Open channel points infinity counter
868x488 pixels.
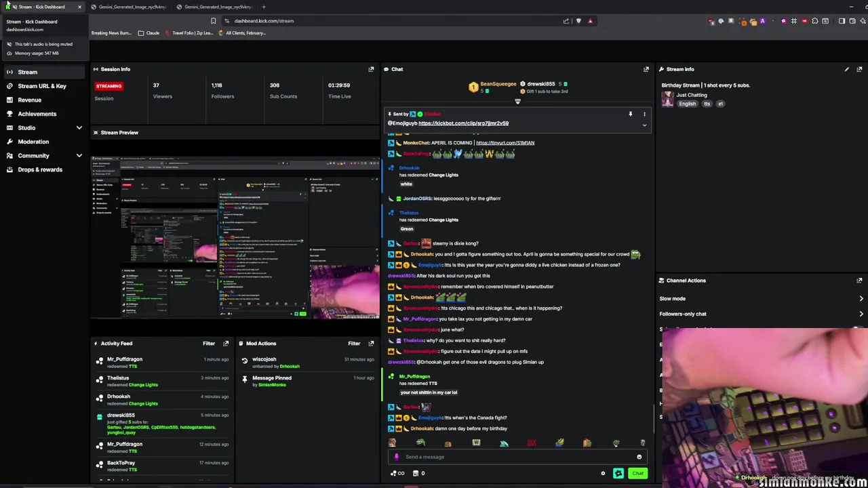coord(397,474)
